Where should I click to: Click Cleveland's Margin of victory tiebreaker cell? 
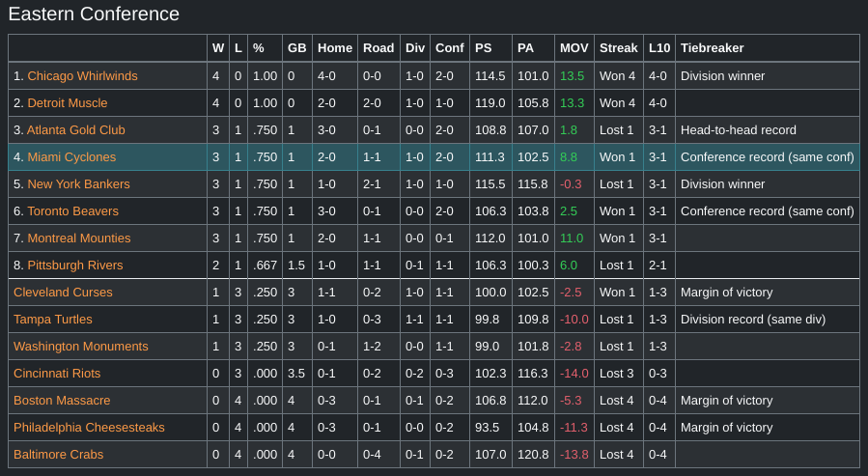768,293
